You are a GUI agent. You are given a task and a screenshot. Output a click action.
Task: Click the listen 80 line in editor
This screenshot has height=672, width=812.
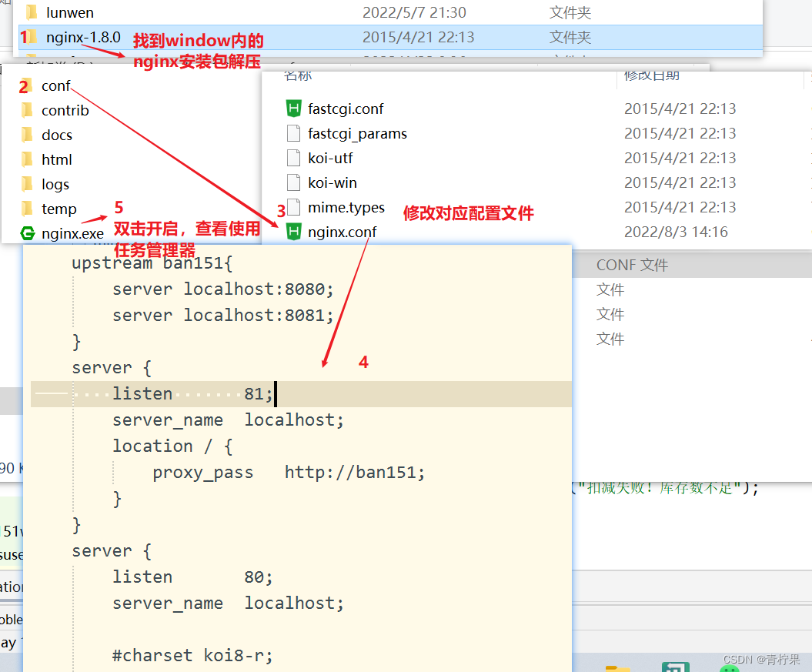192,577
